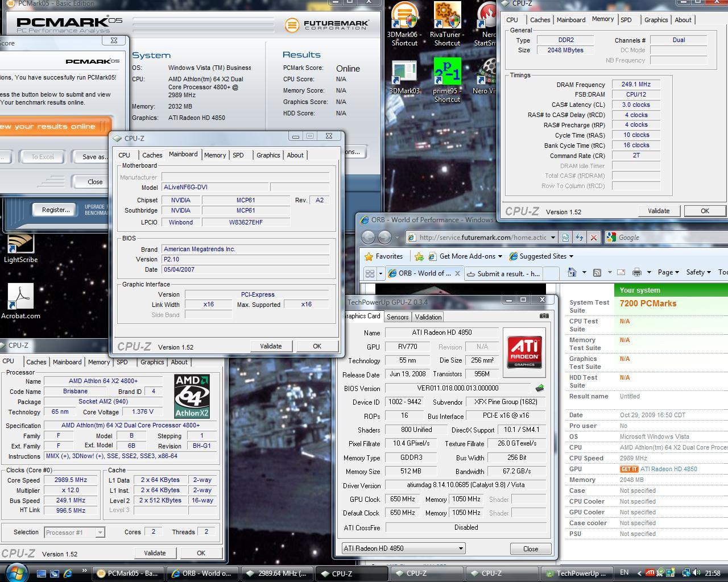Click Save as... in PCMark score dialog
The width and height of the screenshot is (728, 582).
[x=93, y=157]
